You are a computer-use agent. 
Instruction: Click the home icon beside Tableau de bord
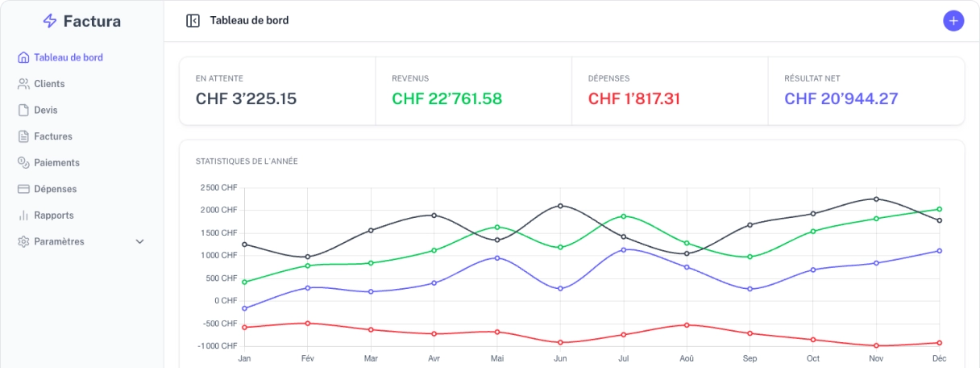pyautogui.click(x=23, y=58)
